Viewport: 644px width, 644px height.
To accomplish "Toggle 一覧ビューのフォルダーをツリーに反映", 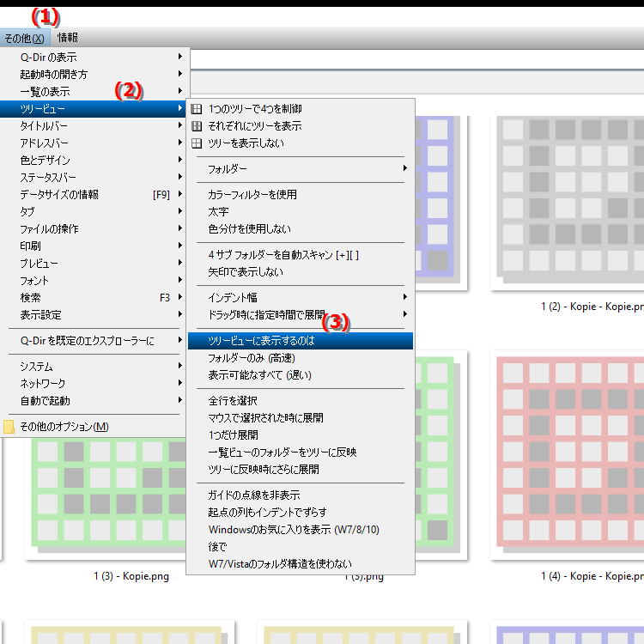I will pyautogui.click(x=301, y=453).
